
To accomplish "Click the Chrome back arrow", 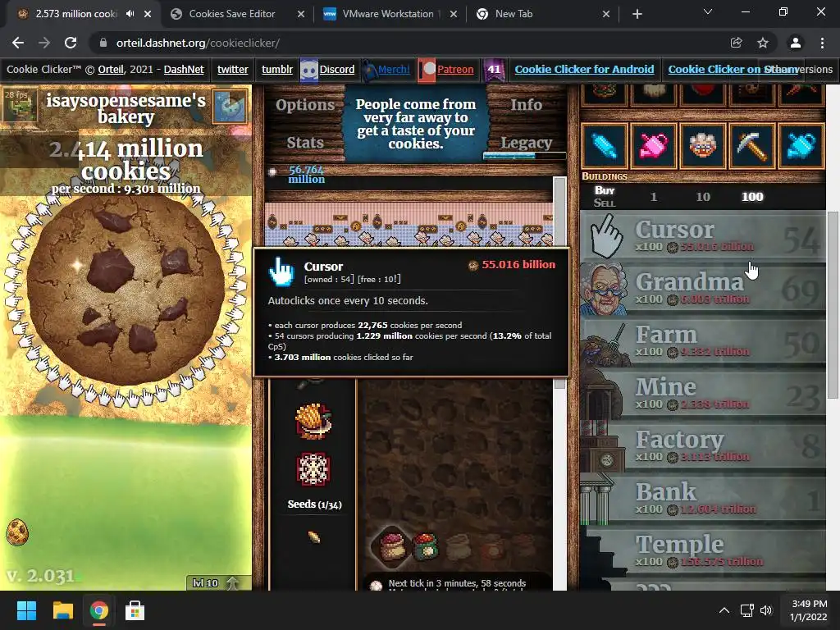I will 18,43.
